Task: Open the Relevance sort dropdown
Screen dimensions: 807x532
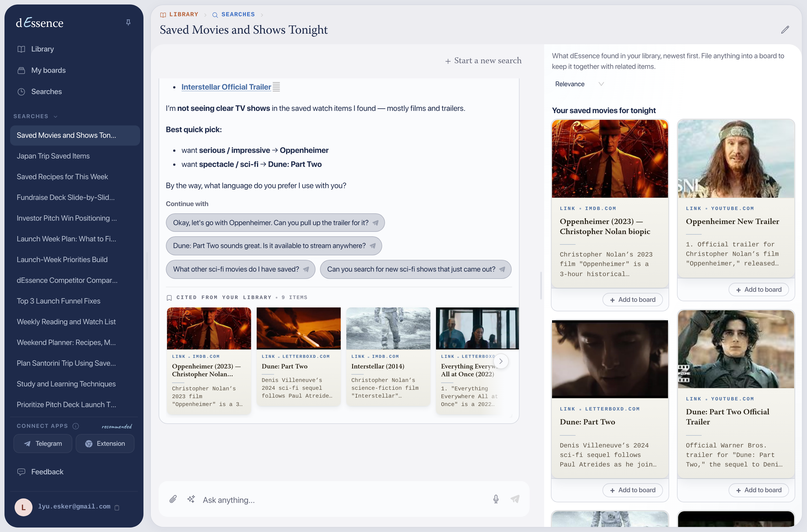Action: point(579,84)
